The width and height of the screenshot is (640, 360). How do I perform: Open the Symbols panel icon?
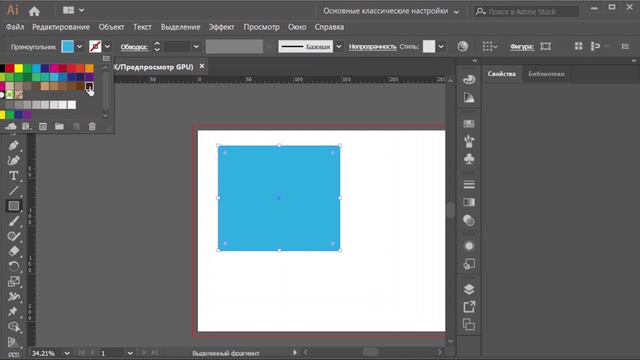click(x=469, y=159)
